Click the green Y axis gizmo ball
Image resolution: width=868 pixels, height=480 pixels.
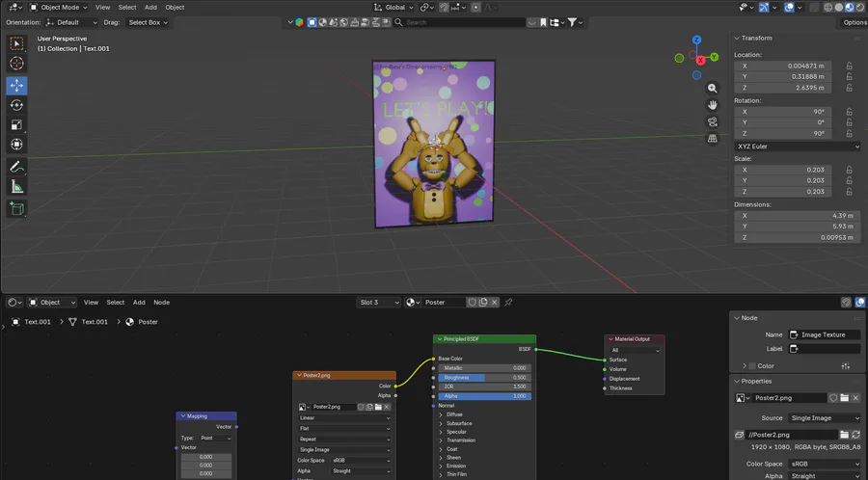pyautogui.click(x=714, y=57)
